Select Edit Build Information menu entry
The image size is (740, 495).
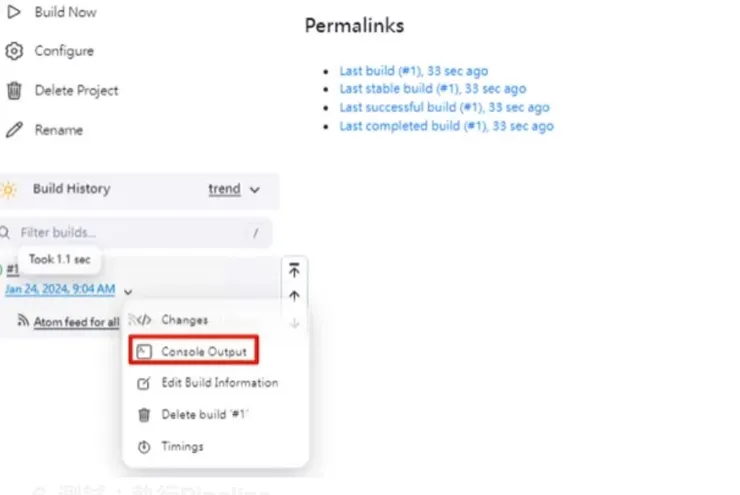[220, 383]
